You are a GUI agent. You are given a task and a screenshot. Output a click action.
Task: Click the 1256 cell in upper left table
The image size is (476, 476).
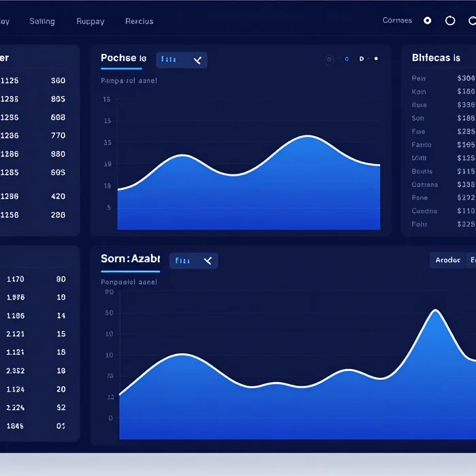(x=10, y=215)
